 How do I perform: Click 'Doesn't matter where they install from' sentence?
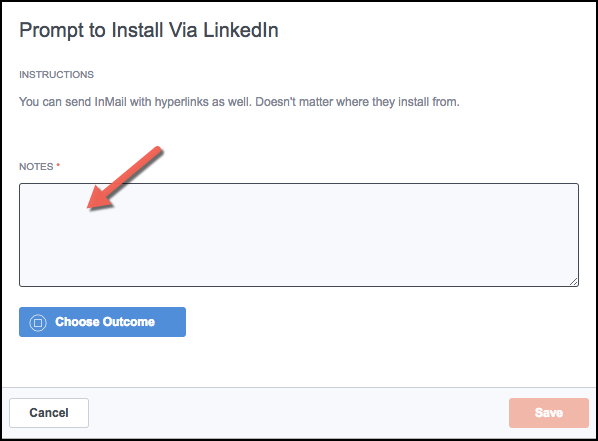pyautogui.click(x=357, y=102)
